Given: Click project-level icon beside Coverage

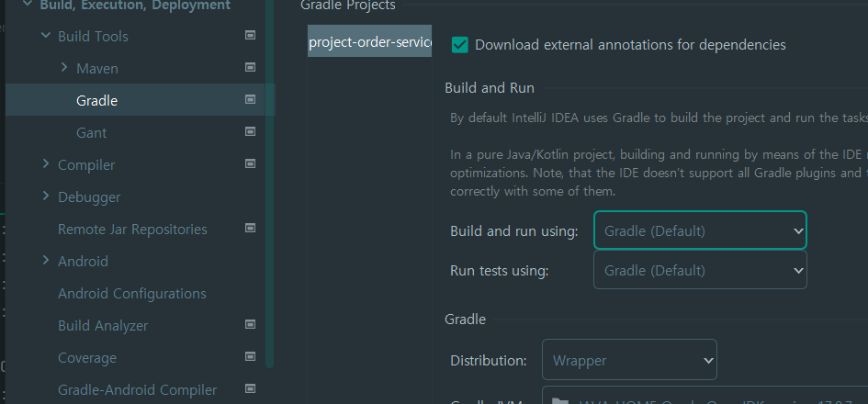Looking at the screenshot, I should click(250, 356).
